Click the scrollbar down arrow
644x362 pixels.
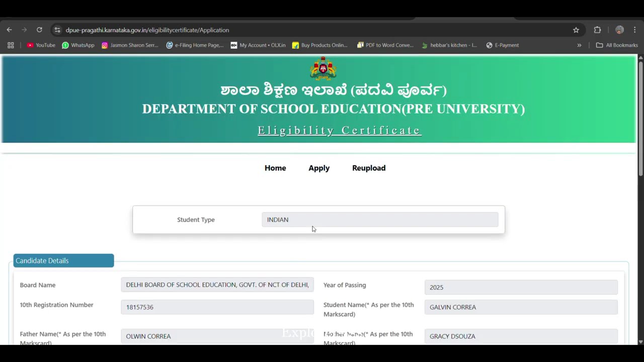coord(640,342)
